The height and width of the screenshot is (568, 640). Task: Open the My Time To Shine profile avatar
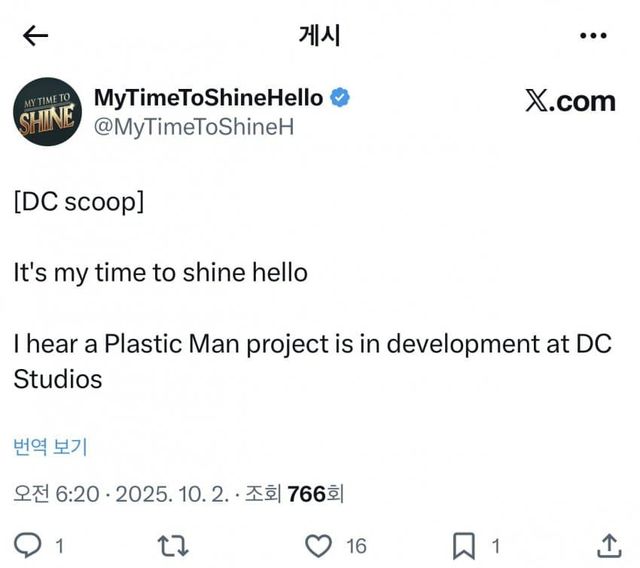[x=47, y=111]
